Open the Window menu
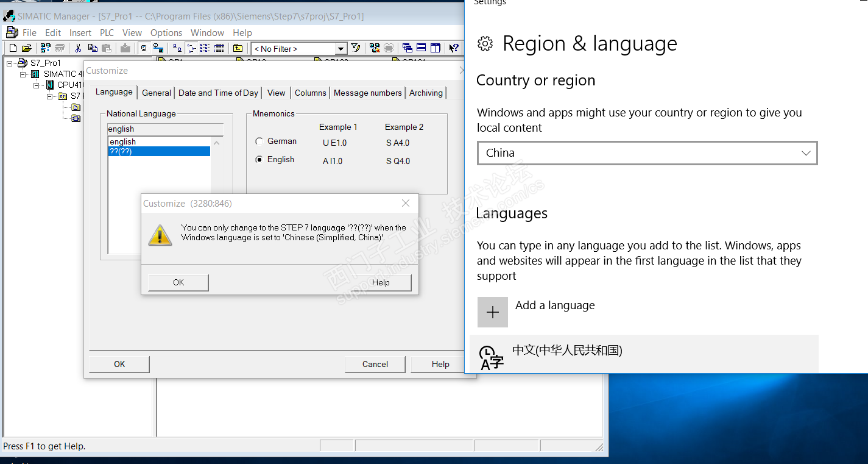The image size is (868, 464). pyautogui.click(x=207, y=33)
